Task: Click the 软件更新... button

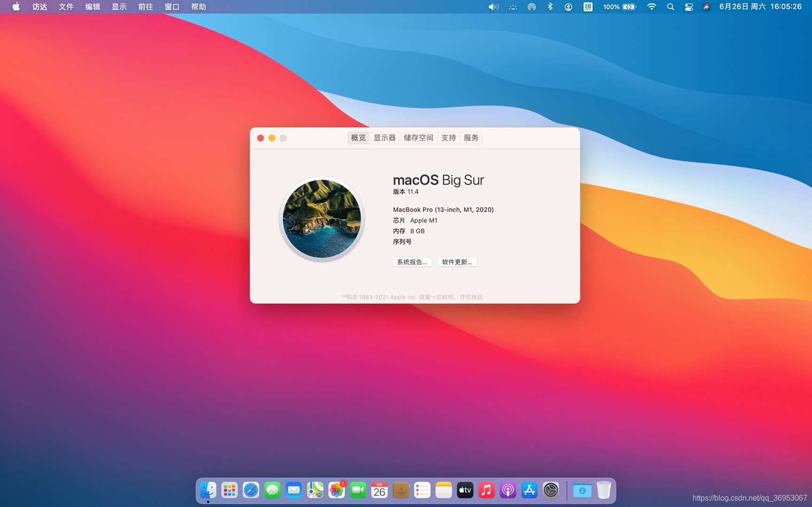Action: [x=457, y=262]
